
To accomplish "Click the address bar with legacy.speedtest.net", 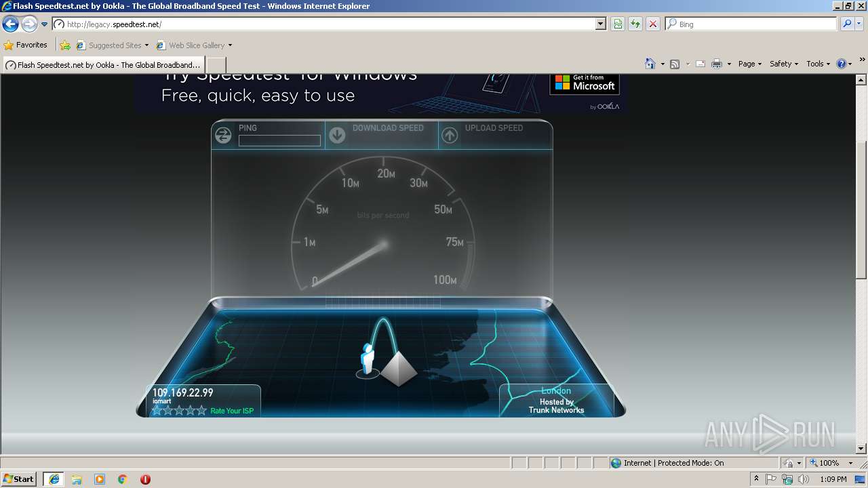I will [323, 24].
